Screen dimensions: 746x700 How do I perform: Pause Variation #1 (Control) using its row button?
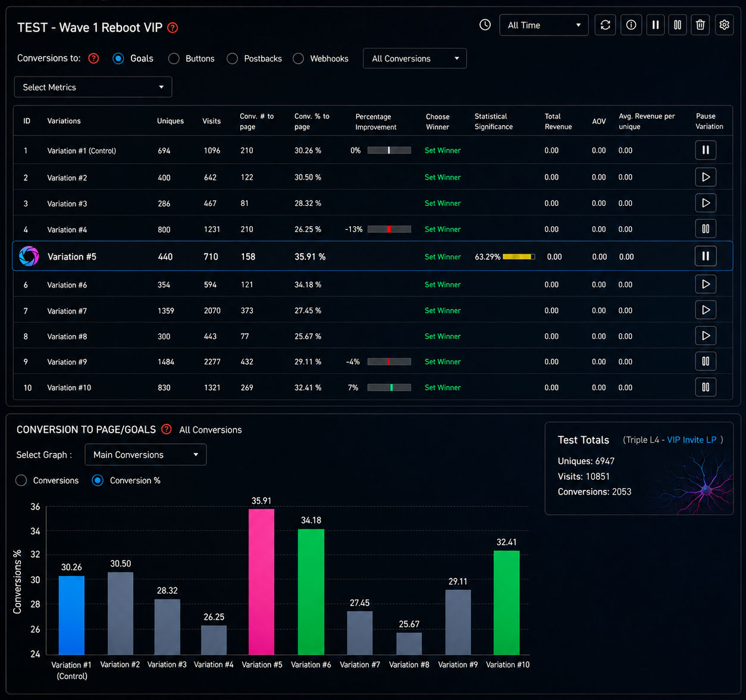point(706,150)
